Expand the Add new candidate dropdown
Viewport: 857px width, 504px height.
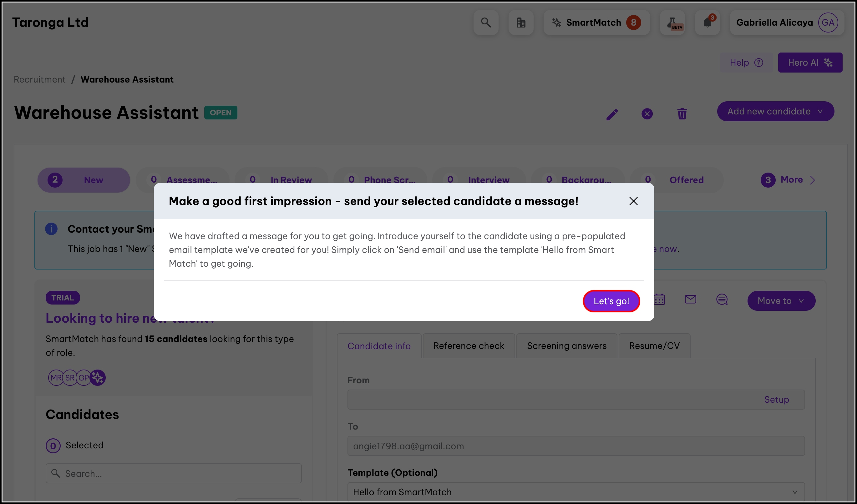[775, 112]
